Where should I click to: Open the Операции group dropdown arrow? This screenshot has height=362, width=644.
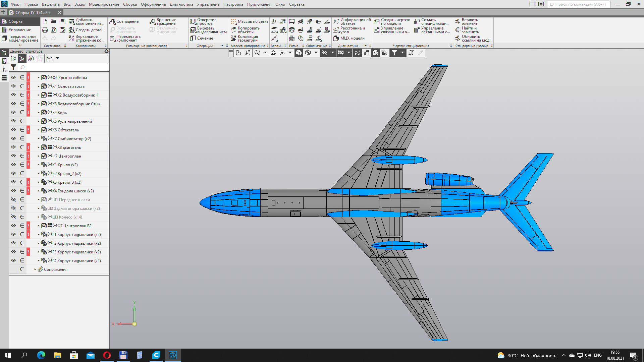222,46
